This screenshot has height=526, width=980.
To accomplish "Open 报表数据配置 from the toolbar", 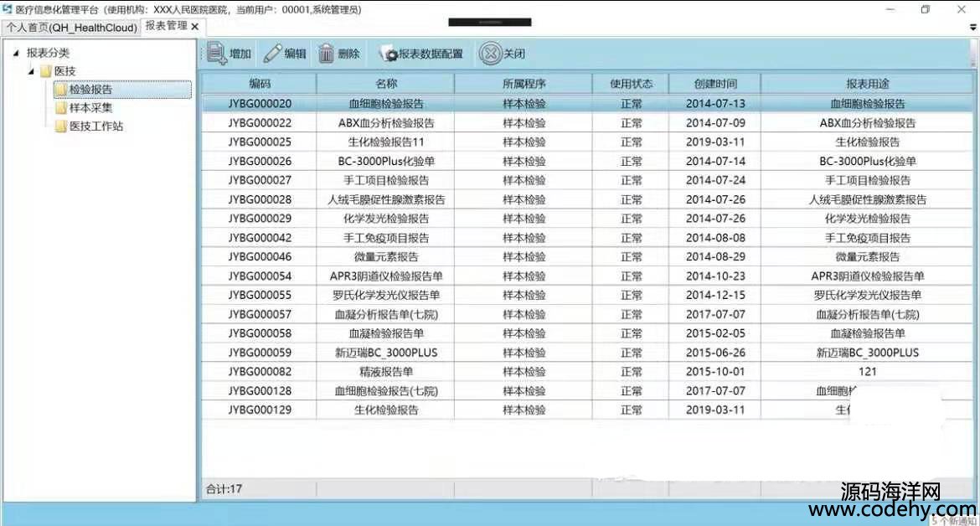I will pos(421,54).
